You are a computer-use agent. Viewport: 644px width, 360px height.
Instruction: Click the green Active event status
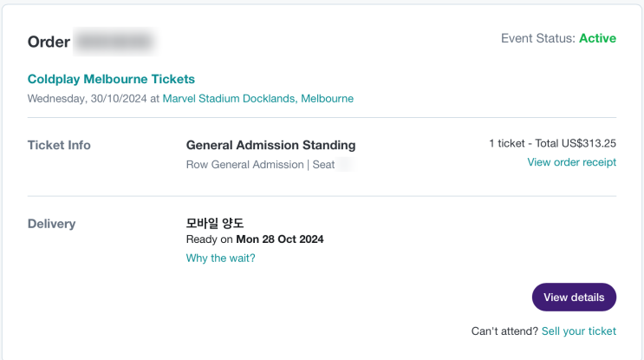tap(597, 38)
